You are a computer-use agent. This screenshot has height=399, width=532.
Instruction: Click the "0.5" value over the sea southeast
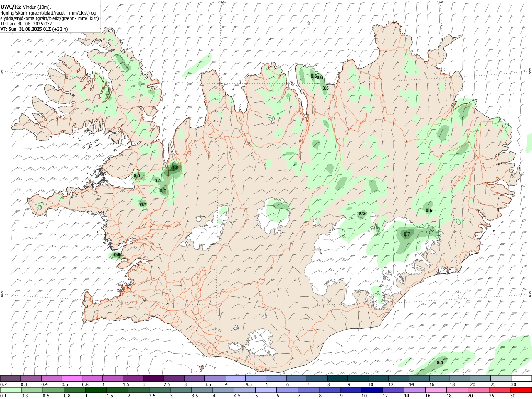(x=440, y=362)
